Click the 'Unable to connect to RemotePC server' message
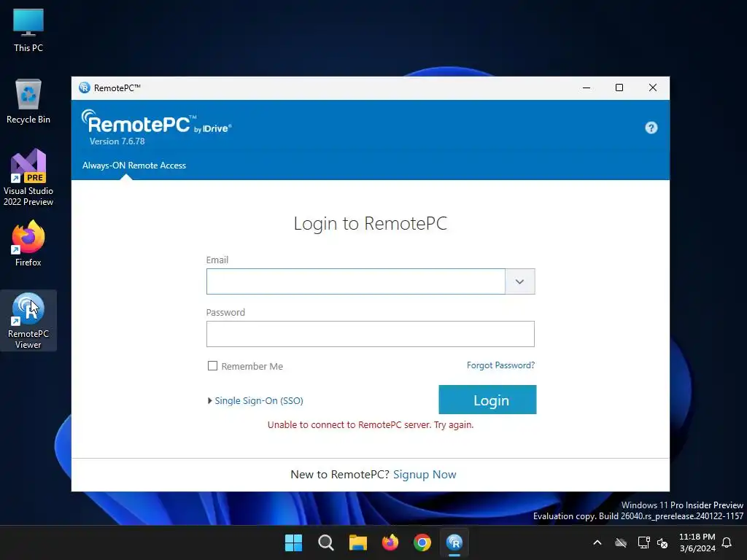747x560 pixels. [370, 425]
